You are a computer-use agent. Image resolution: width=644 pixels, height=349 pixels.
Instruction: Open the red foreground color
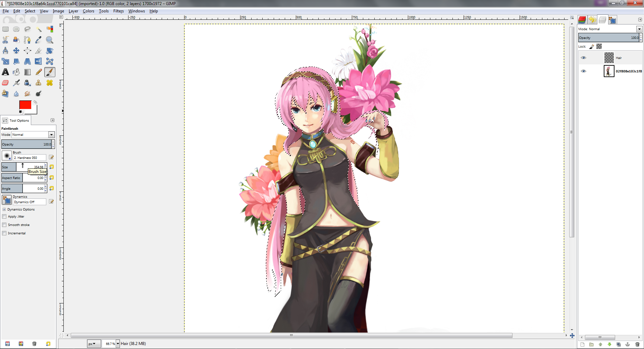(25, 105)
